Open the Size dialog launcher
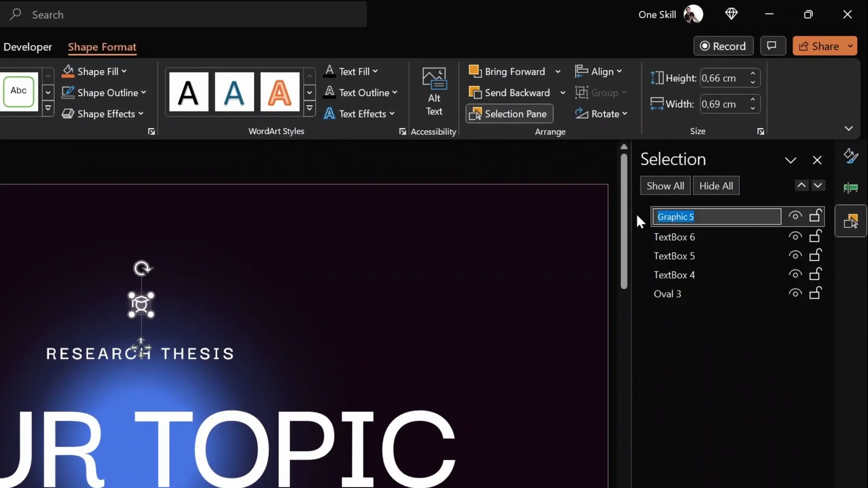The image size is (868, 488). 761,131
